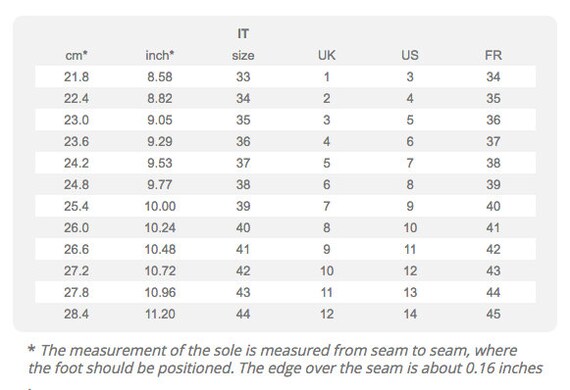Click UK size 10 cell
Viewport: 570px width, 390px height.
click(327, 271)
